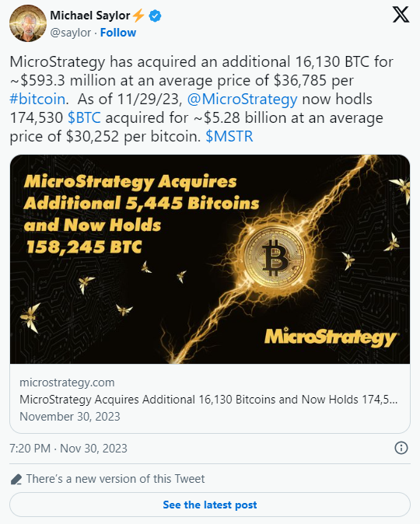Click the new version of Tweet notice
Image resolution: width=420 pixels, height=524 pixels.
click(115, 479)
